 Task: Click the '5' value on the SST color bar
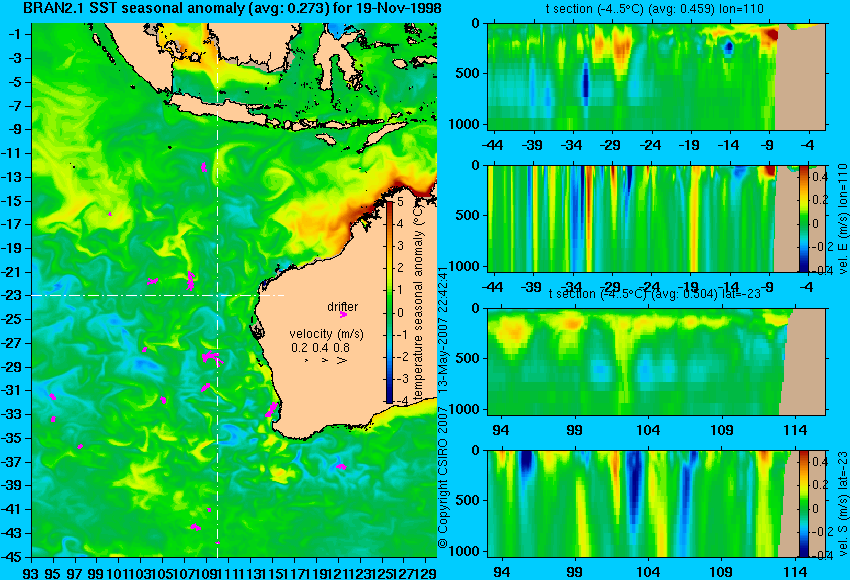401,202
